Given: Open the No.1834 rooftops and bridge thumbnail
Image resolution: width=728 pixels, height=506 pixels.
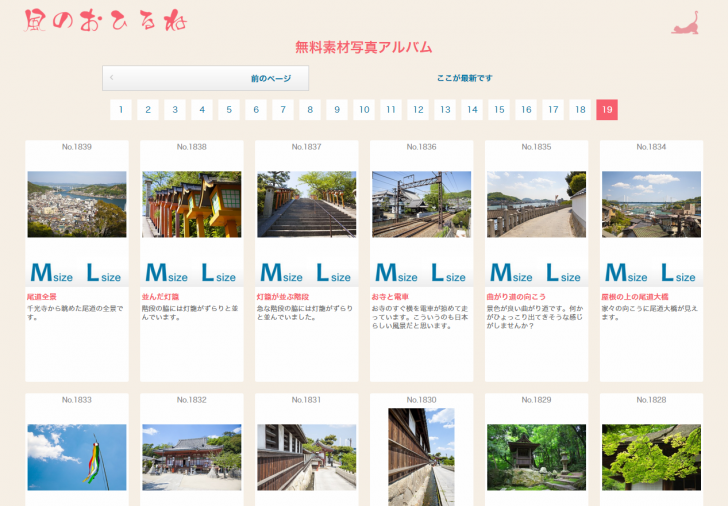Looking at the screenshot, I should pyautogui.click(x=651, y=204).
